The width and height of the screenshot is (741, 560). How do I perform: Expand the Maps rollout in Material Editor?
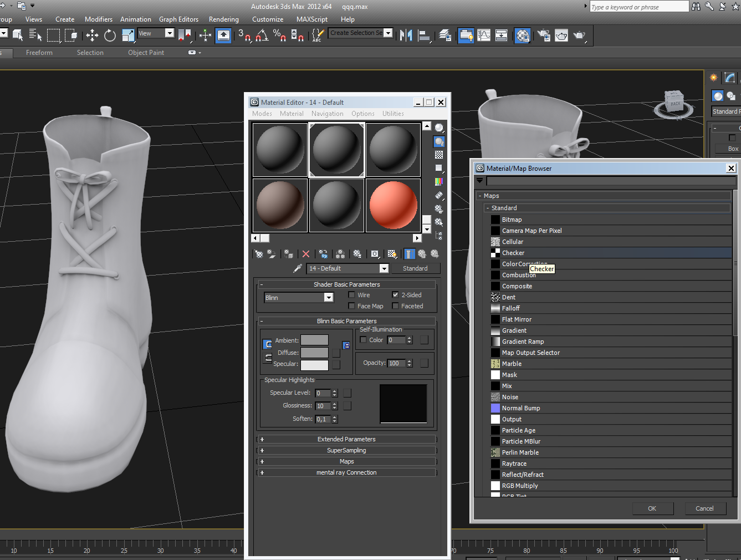point(346,461)
